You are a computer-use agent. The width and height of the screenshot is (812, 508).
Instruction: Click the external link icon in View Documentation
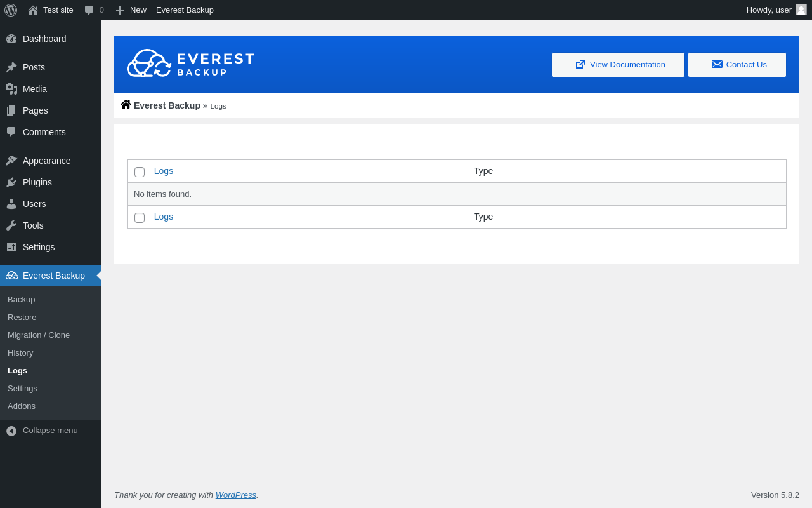coord(580,64)
